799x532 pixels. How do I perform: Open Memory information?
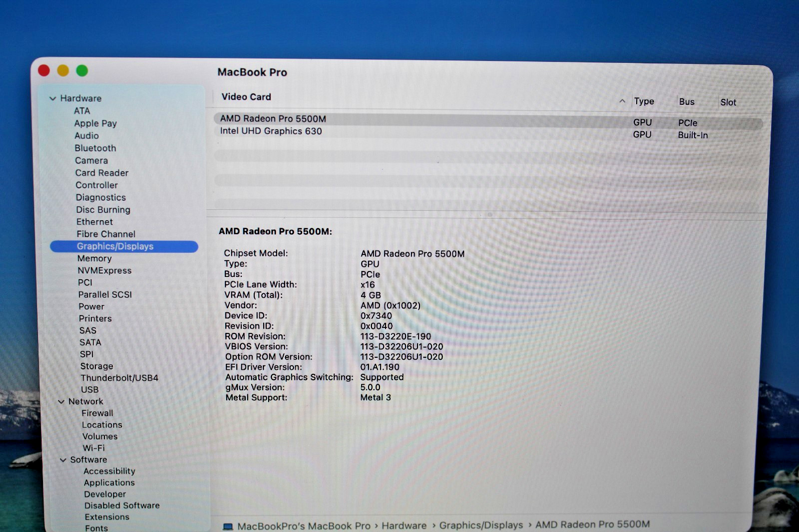pyautogui.click(x=94, y=259)
